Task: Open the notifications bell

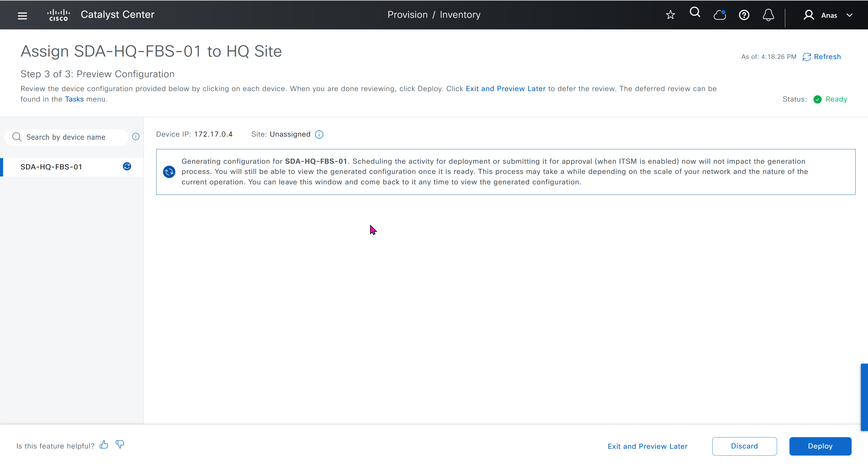Action: (x=768, y=15)
